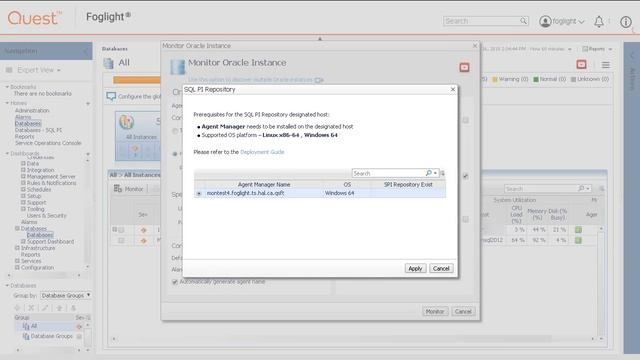Click the All Instances tile icon
Viewport: 640px width, 360px height.
(127, 122)
